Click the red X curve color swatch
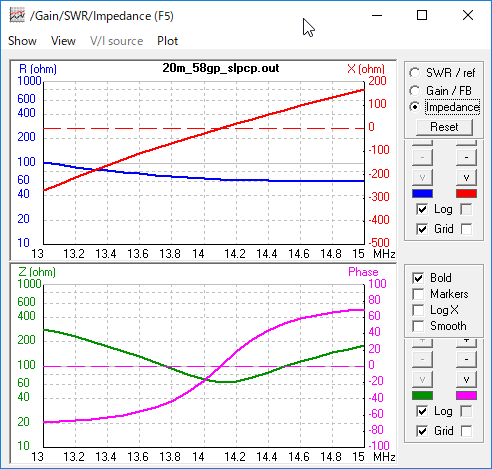The image size is (492, 469). pos(466,194)
